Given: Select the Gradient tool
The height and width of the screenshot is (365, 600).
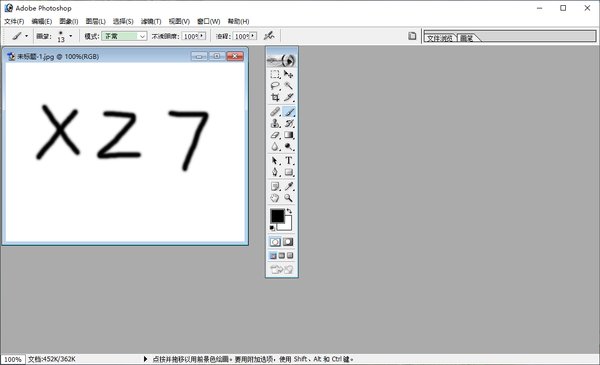Looking at the screenshot, I should [x=289, y=135].
